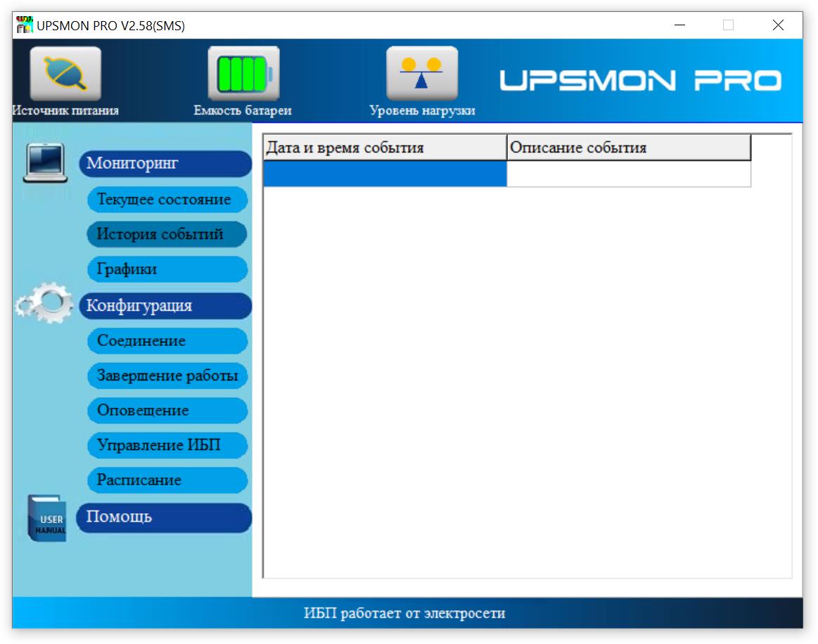The image size is (818, 644).
Task: Click the laptop monitoring icon
Action: 46,162
